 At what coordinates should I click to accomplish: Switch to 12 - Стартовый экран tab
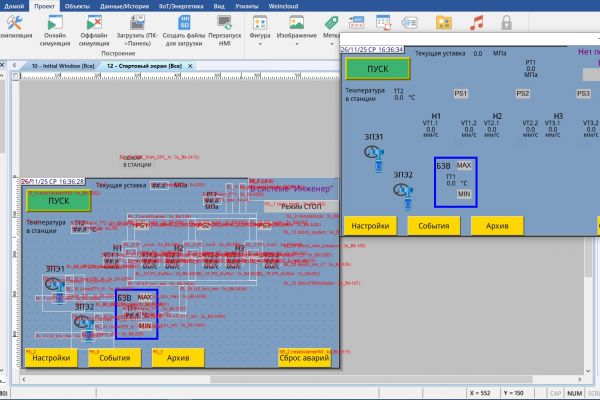[x=144, y=66]
